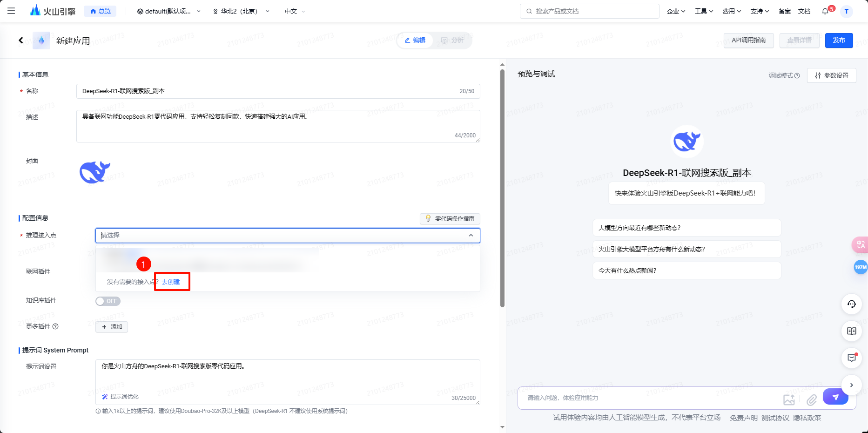Screen dimensions: 868x433
Task: Open the 华北2 (北京) region dropdown
Action: tap(241, 11)
